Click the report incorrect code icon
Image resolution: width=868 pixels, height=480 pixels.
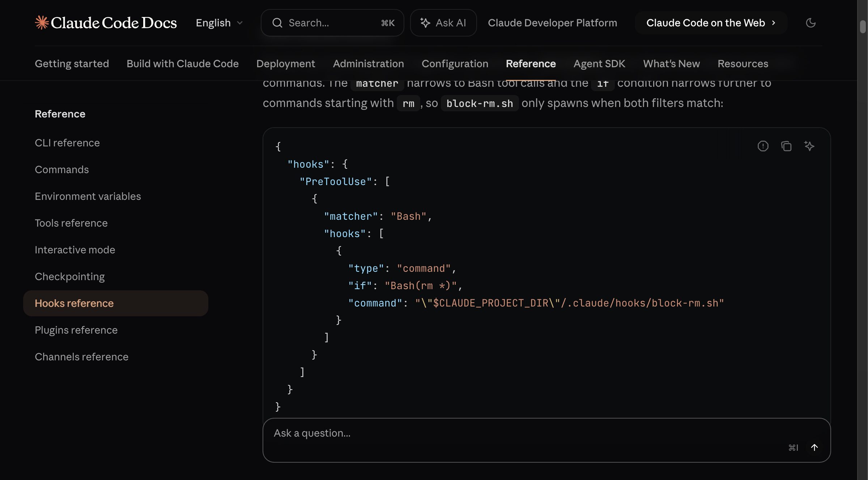point(763,146)
